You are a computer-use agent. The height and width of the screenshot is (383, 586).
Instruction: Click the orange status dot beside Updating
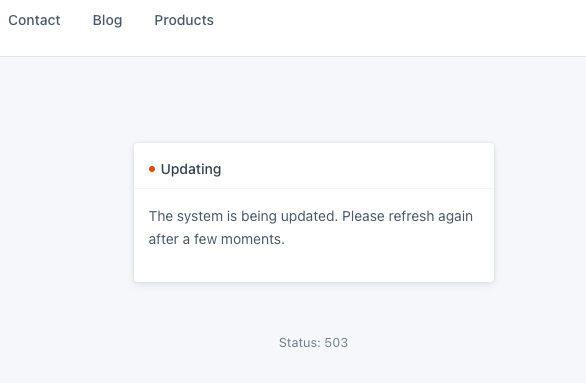(152, 169)
